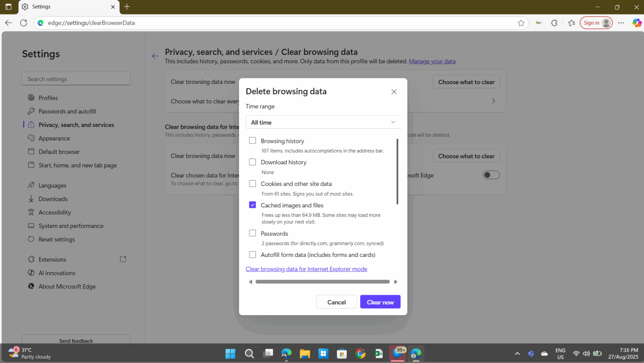Select Accessibility settings
Screen dimensions: 644x363
tap(55, 212)
